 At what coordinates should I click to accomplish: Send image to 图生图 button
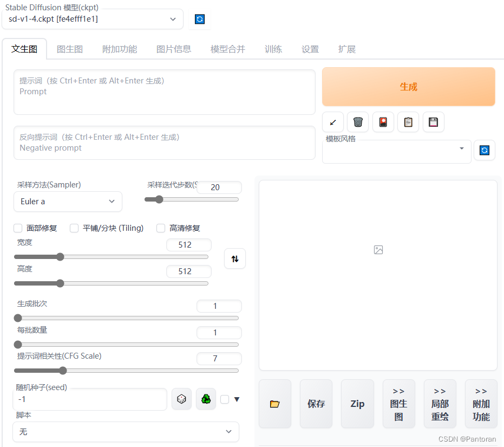pos(398,404)
